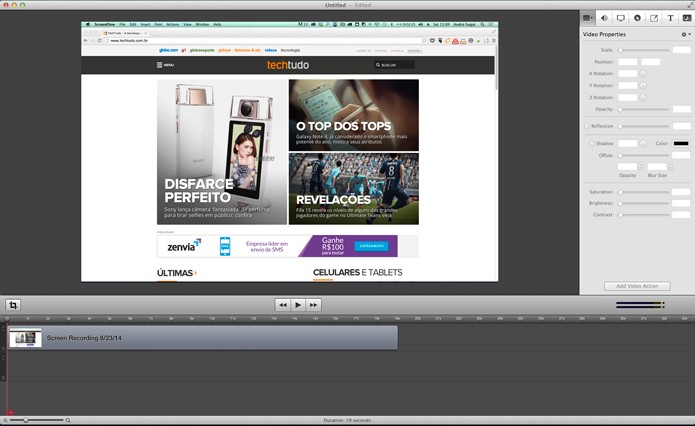
Task: Open the Video Properties gear dropdown
Action: tap(686, 34)
